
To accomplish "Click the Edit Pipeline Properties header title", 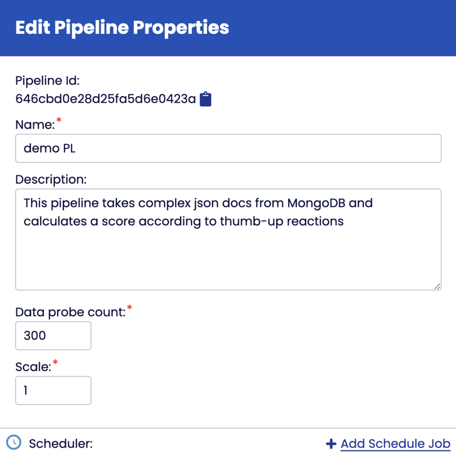I will [122, 27].
